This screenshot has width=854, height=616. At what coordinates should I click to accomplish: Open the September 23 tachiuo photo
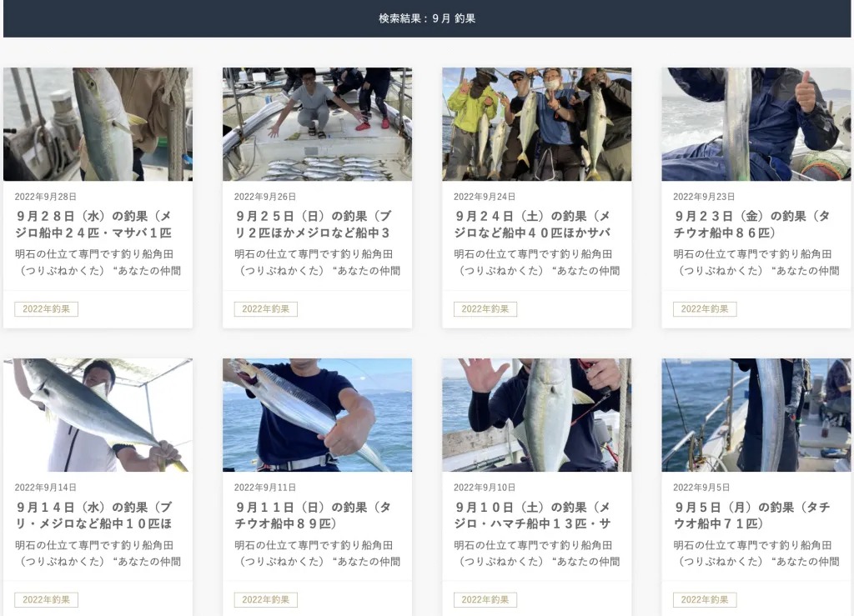click(756, 124)
